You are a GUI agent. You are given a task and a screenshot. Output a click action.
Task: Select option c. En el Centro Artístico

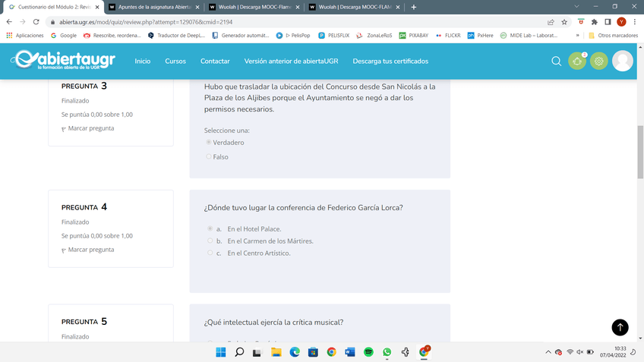[210, 253]
